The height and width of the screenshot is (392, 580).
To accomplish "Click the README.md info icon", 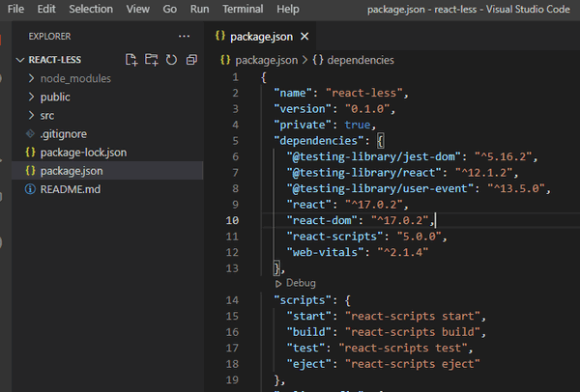I will 30,189.
